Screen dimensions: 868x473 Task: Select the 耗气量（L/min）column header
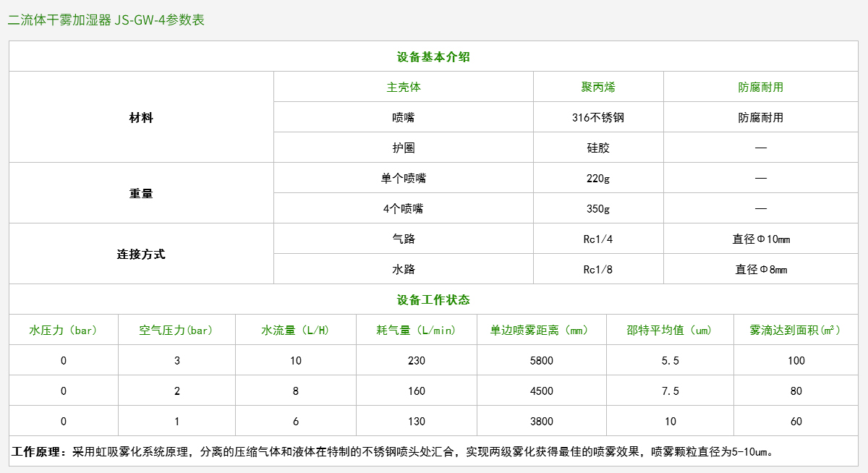pos(416,330)
